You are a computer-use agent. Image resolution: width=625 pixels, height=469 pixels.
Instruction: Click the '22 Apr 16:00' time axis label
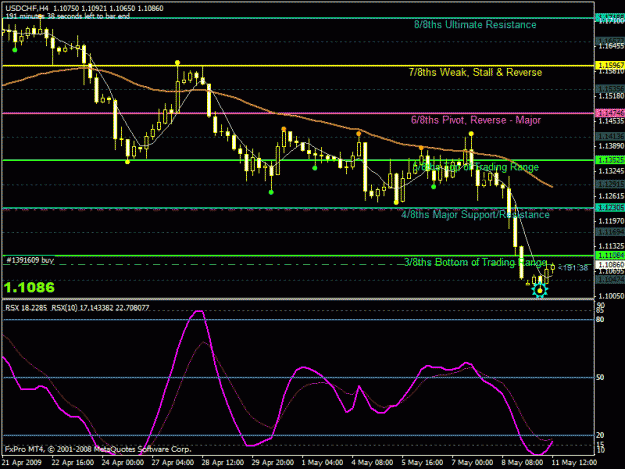coord(73,463)
